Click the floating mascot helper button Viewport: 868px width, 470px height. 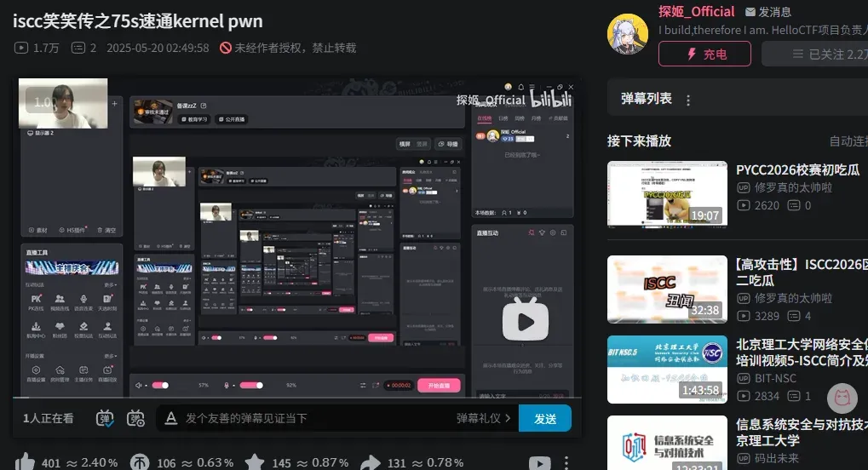pyautogui.click(x=842, y=397)
